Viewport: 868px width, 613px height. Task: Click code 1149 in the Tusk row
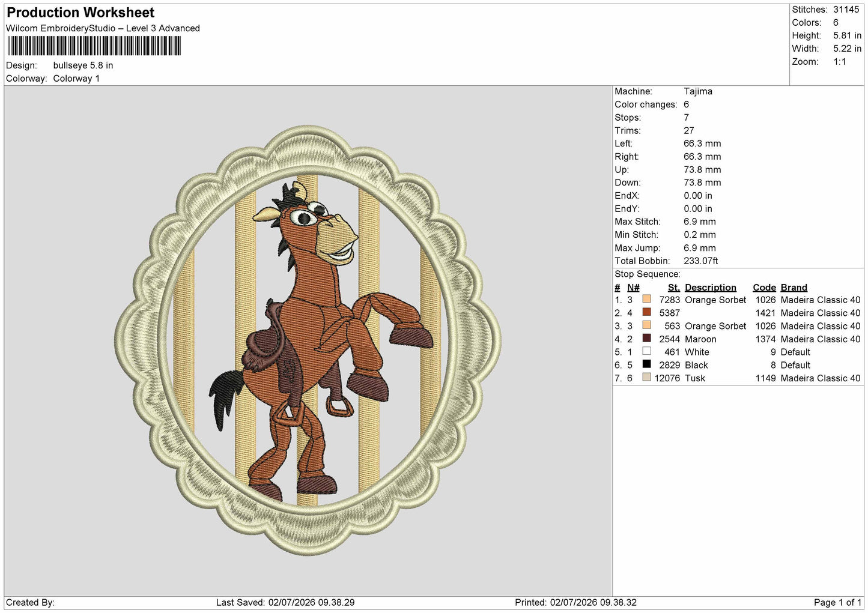pos(765,378)
